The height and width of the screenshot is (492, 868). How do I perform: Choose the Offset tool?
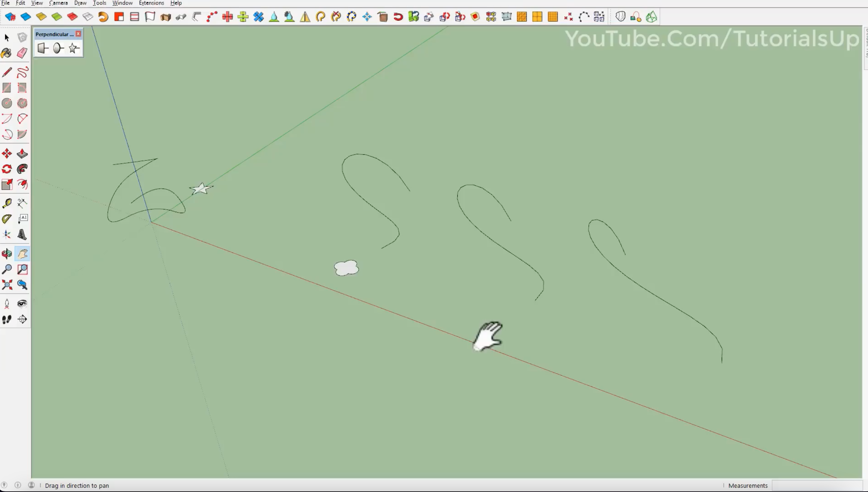click(22, 184)
